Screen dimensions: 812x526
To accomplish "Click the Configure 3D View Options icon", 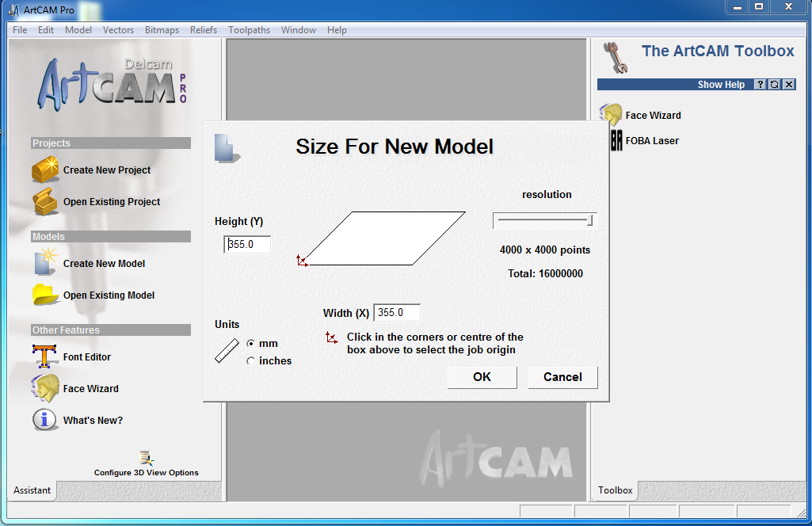I will [147, 458].
